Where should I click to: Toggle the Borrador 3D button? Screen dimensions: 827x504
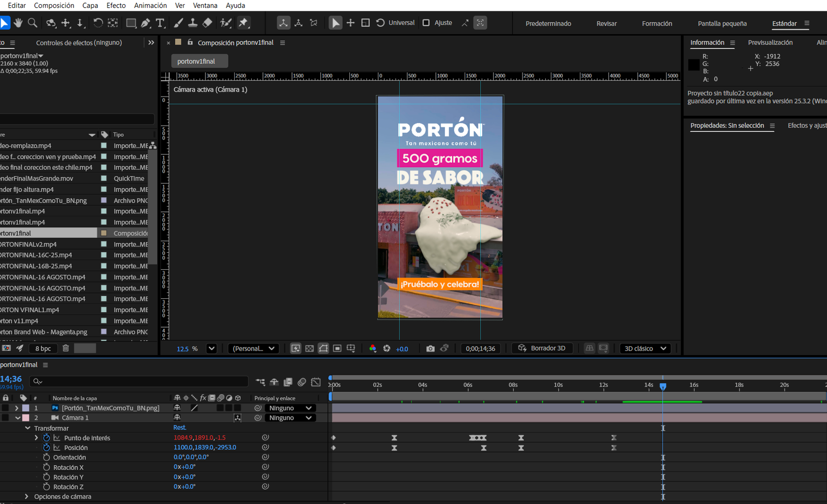pyautogui.click(x=542, y=348)
